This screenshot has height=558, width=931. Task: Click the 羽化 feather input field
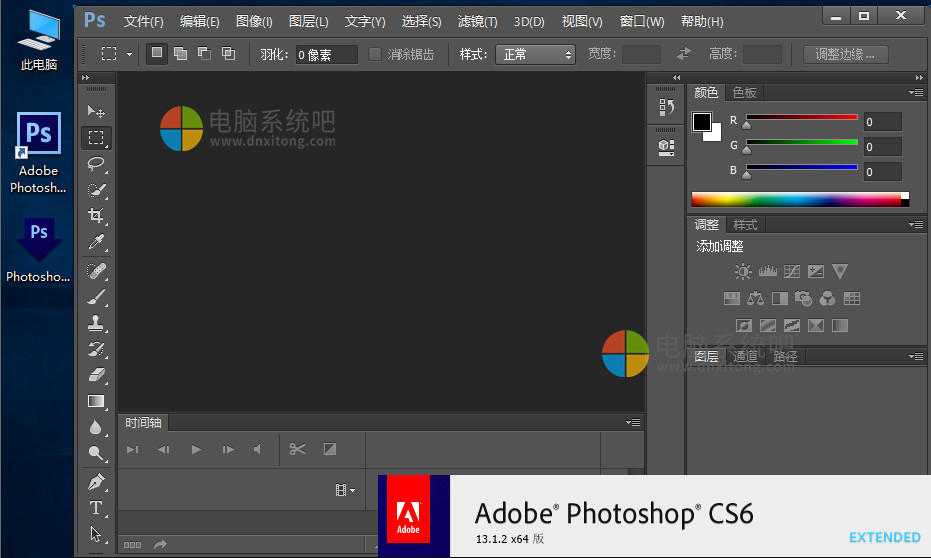(327, 54)
